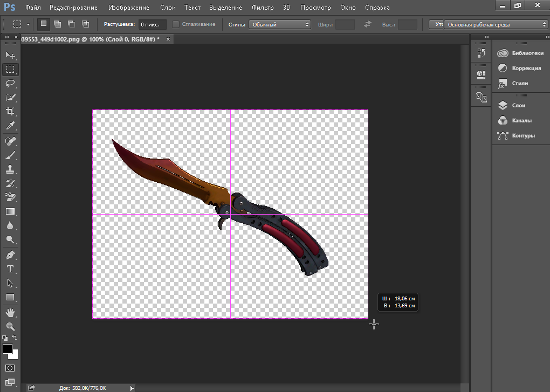The image size is (550, 392).
Task: Choose Subtract from selection mode
Action: coord(71,24)
